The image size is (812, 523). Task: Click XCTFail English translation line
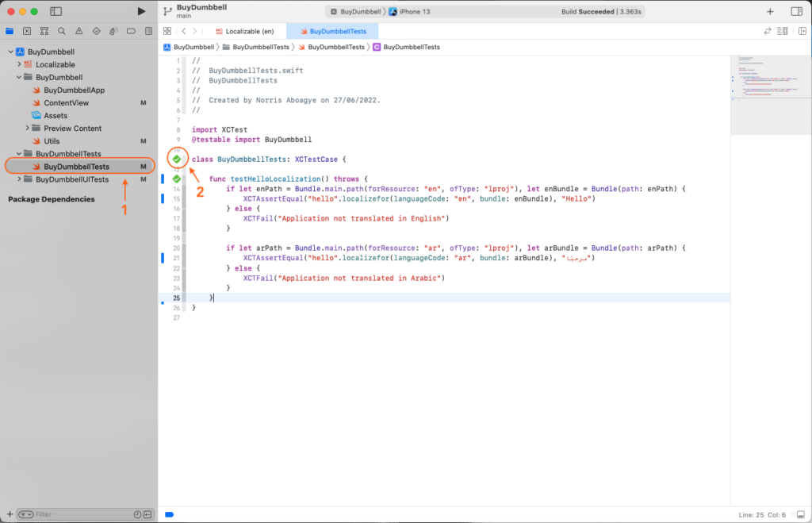(346, 219)
